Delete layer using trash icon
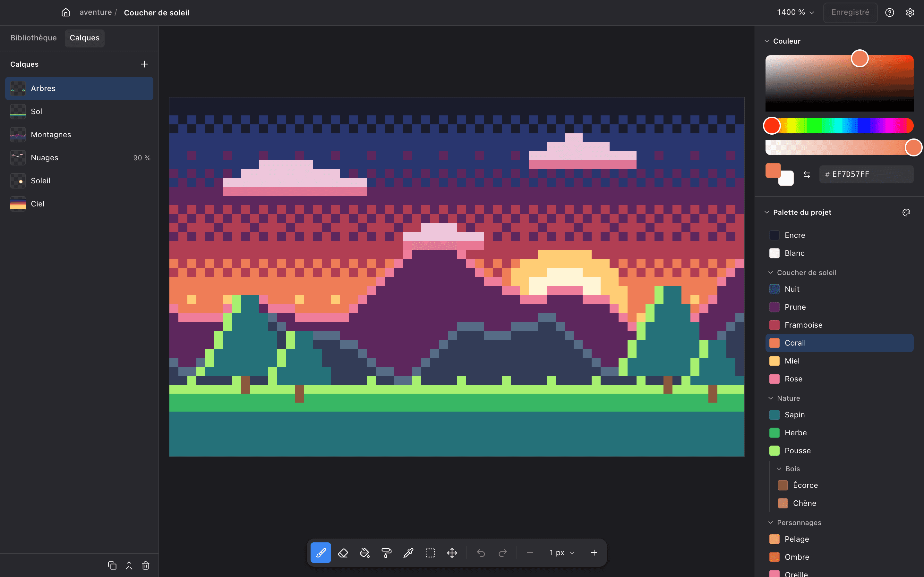The height and width of the screenshot is (577, 924). click(145, 565)
